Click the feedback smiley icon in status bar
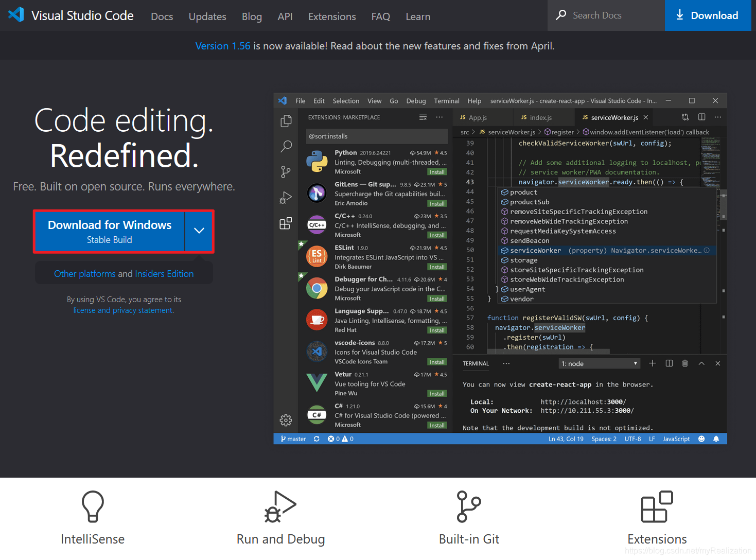Viewport: 756px width, 560px height. click(701, 439)
